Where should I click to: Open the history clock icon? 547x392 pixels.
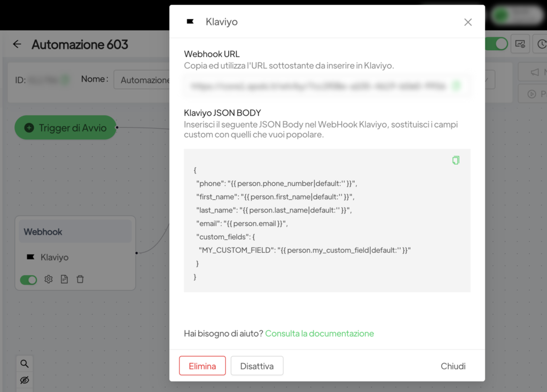click(541, 44)
